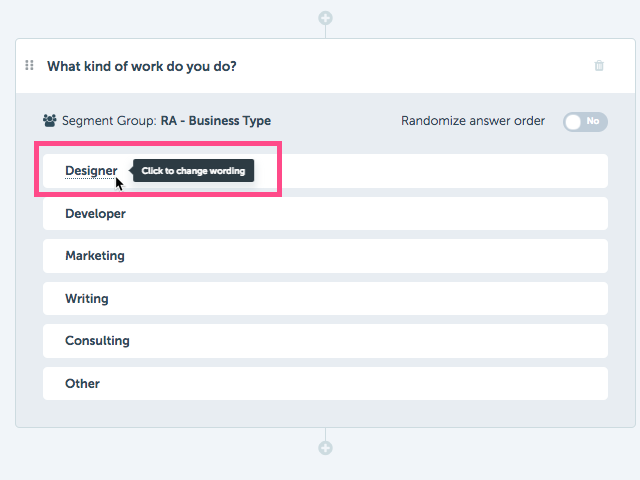This screenshot has width=640, height=480.
Task: Select the Other answer option
Action: (325, 383)
